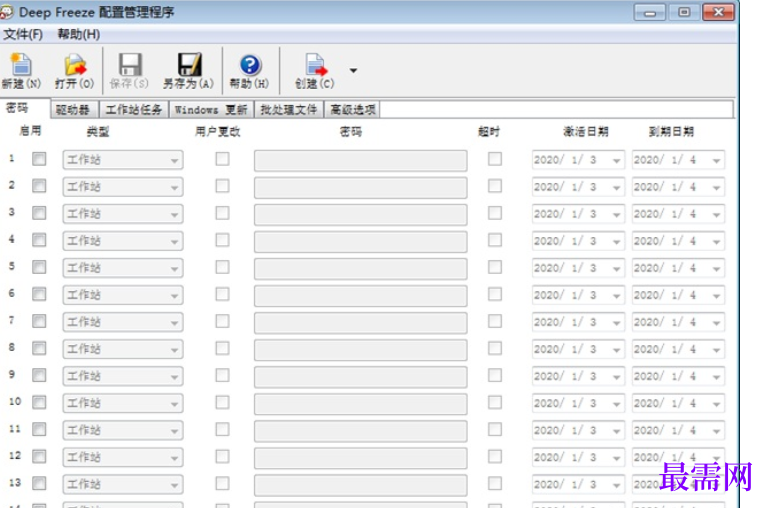Toggle 超时 checkbox in row 1
The height and width of the screenshot is (508, 771).
coord(495,159)
